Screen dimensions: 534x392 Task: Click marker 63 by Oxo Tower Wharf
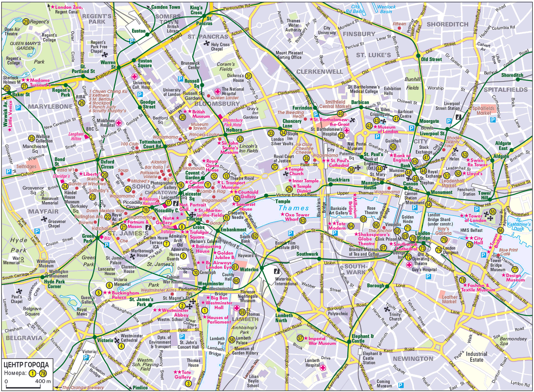(303, 220)
